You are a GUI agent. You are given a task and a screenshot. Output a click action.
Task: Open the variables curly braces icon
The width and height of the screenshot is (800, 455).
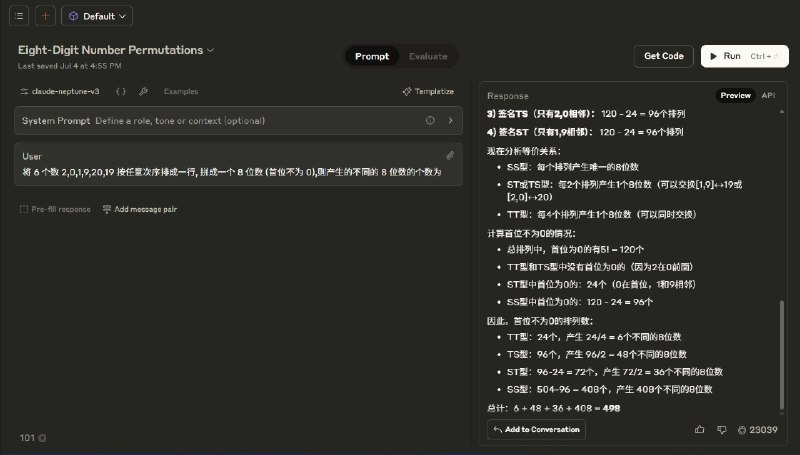(120, 91)
